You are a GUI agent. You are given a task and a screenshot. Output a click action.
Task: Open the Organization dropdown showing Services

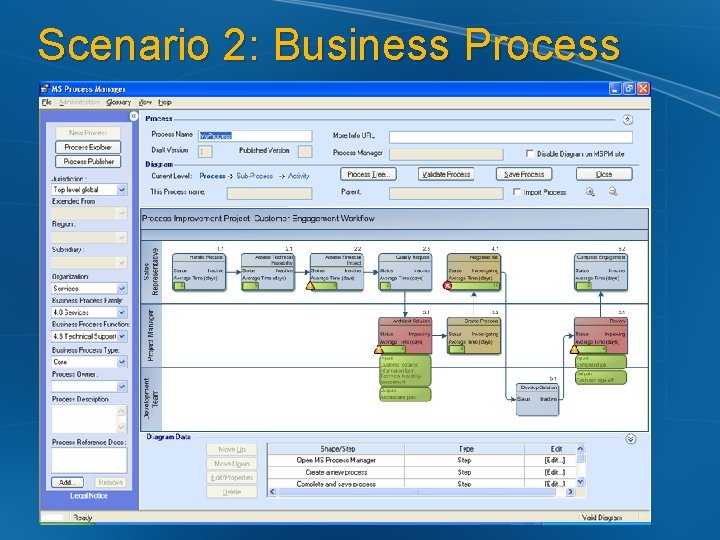click(122, 288)
